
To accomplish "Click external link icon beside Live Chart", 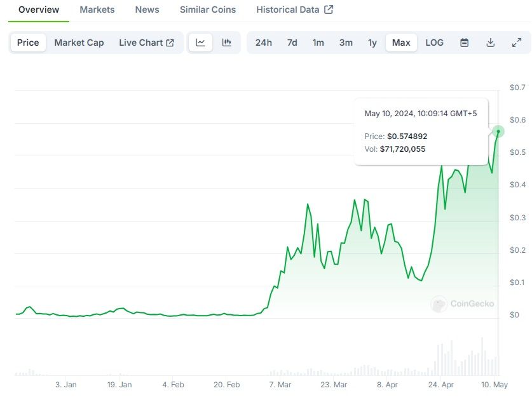I will click(x=170, y=43).
